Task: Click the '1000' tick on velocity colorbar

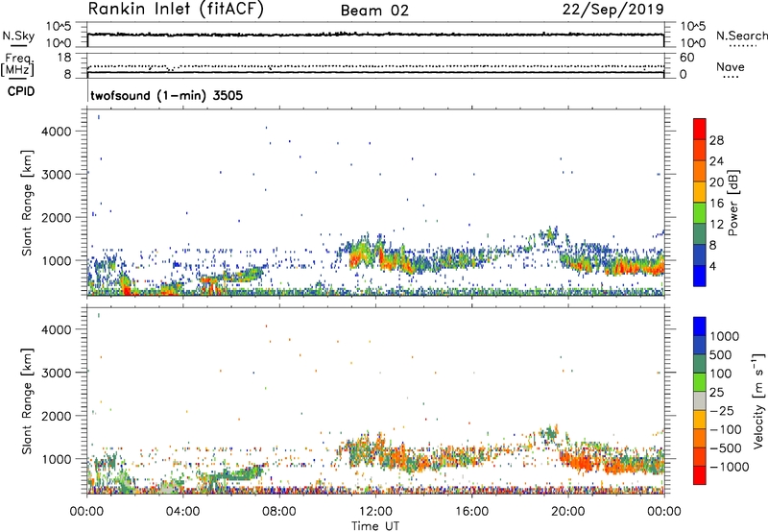Action: [725, 336]
